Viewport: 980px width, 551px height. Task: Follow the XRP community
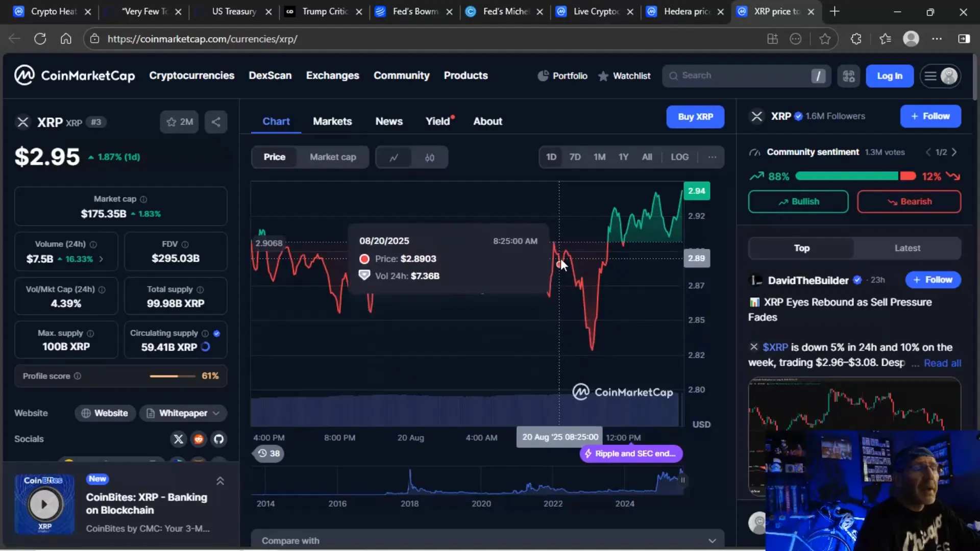(x=930, y=116)
